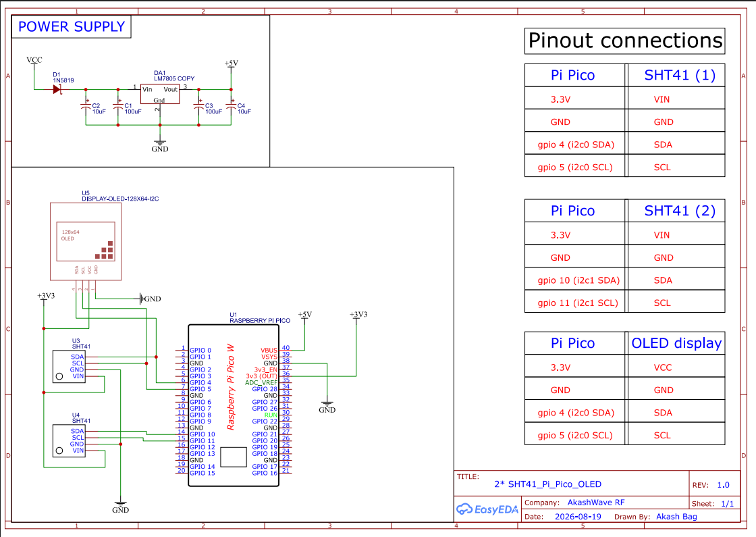Click the GND symbol beside the OLED display
The width and height of the screenshot is (756, 537).
coord(150,299)
